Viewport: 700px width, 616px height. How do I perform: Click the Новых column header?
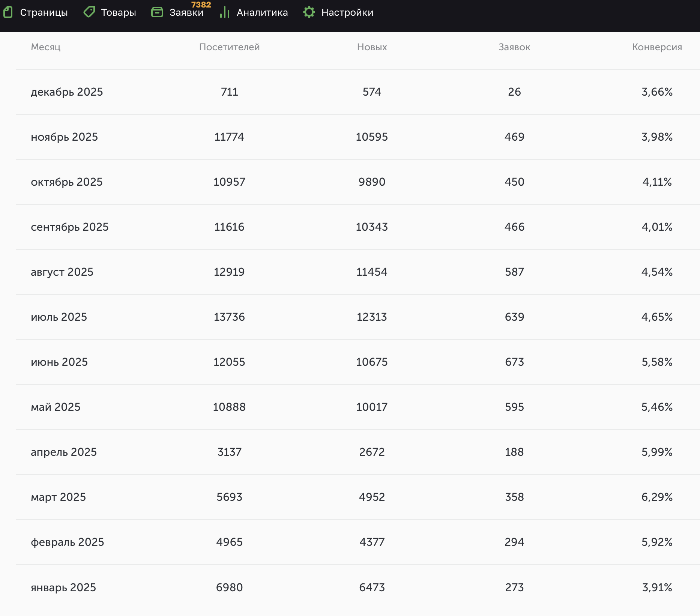(372, 47)
